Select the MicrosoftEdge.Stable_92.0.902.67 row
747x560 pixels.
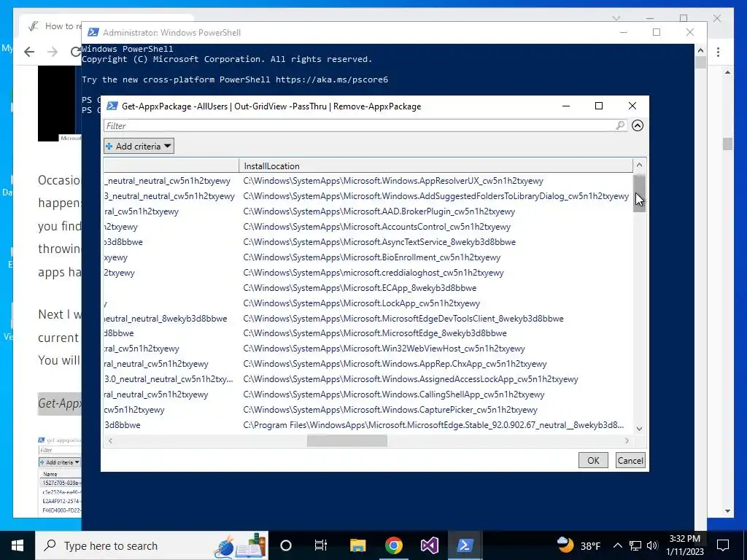368,425
